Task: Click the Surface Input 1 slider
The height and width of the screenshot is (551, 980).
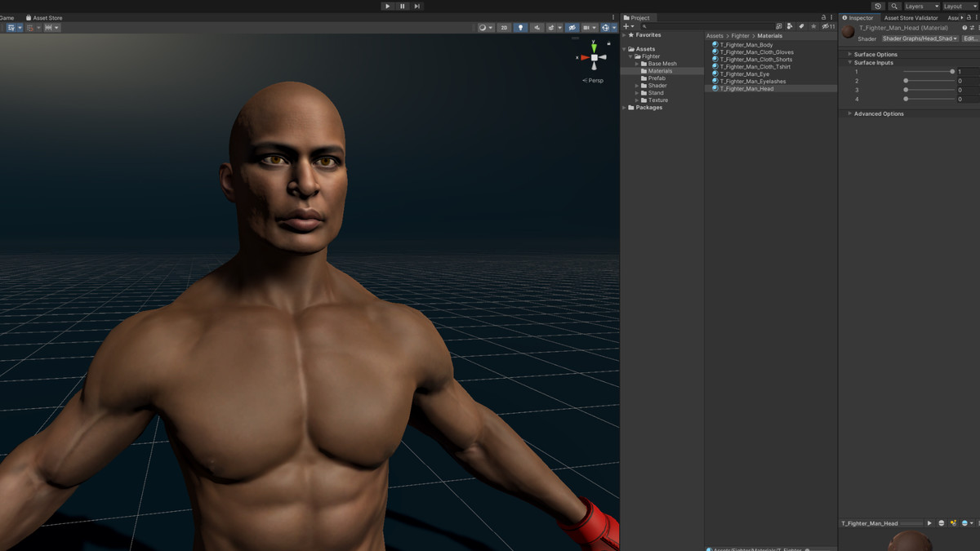Action: (x=929, y=72)
